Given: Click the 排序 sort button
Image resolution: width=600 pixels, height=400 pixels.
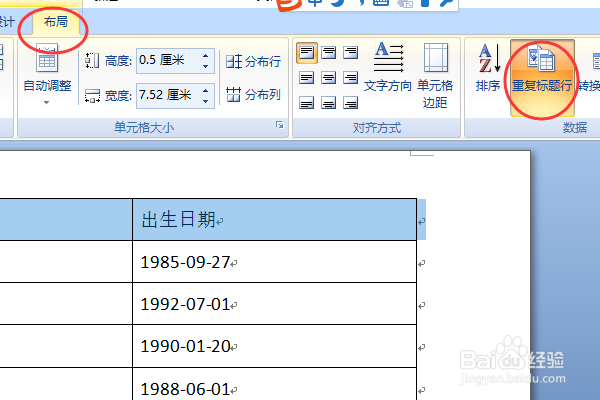Looking at the screenshot, I should (x=488, y=67).
